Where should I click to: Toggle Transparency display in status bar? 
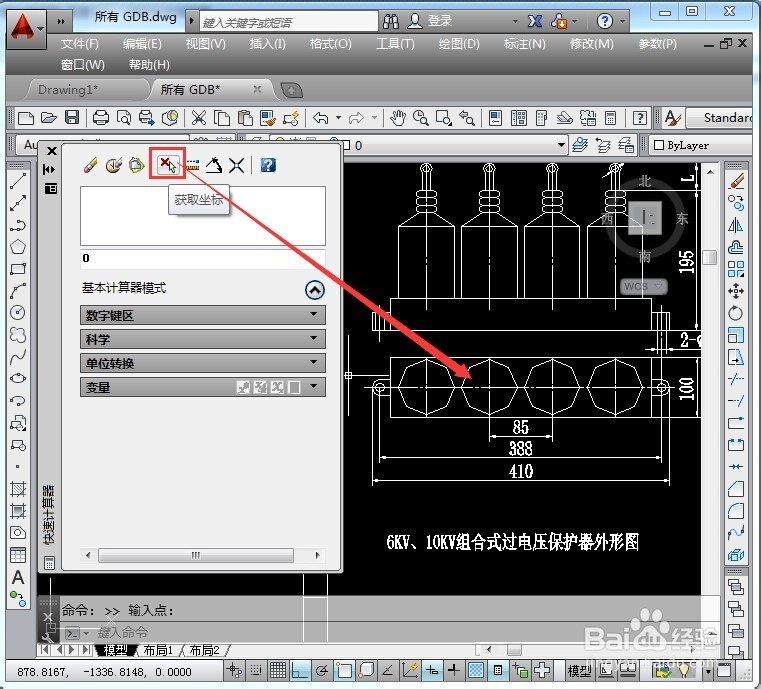click(476, 671)
